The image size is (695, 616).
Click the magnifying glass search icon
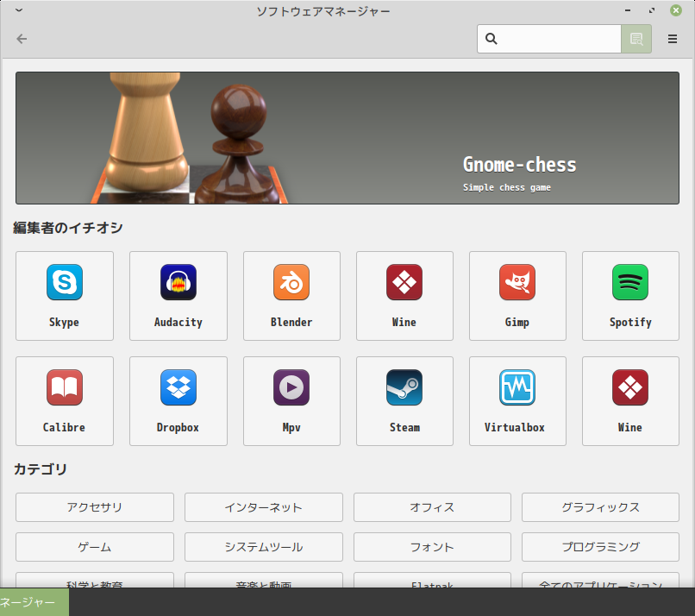pos(492,39)
